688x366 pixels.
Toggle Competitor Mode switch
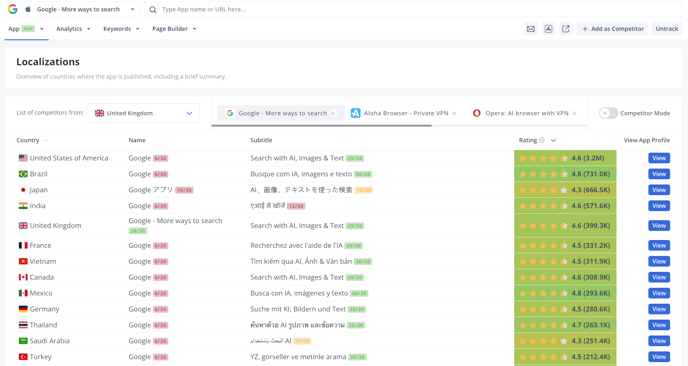pyautogui.click(x=608, y=113)
